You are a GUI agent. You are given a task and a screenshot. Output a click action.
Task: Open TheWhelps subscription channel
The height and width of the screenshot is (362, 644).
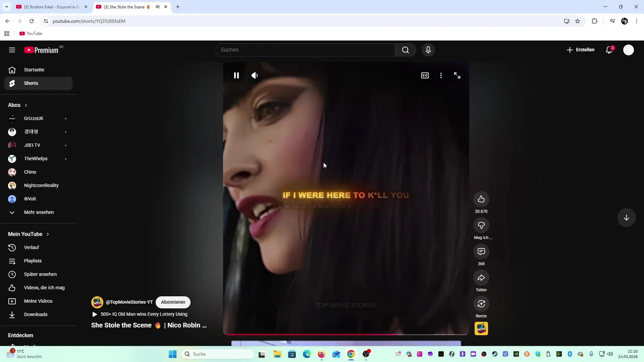coord(38,159)
